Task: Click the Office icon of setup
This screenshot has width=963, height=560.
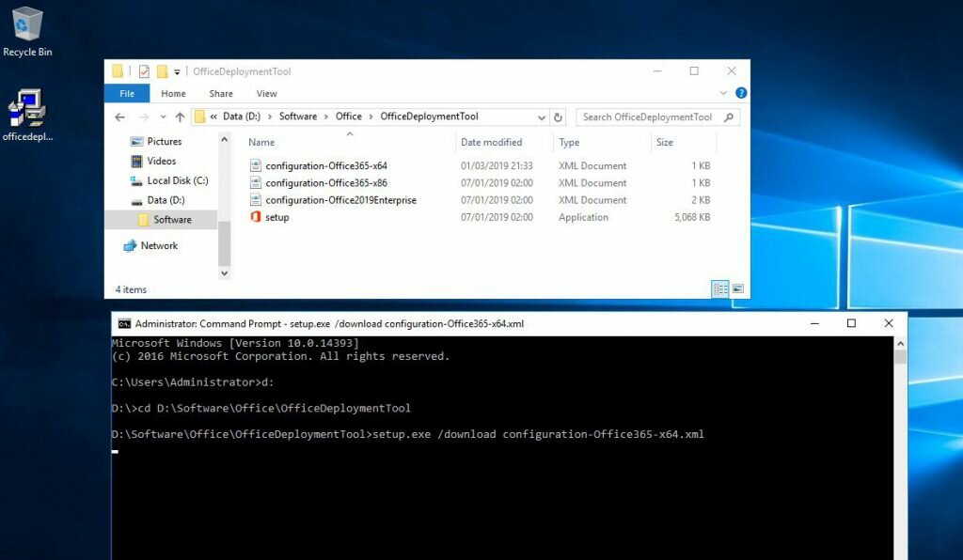Action: point(256,216)
